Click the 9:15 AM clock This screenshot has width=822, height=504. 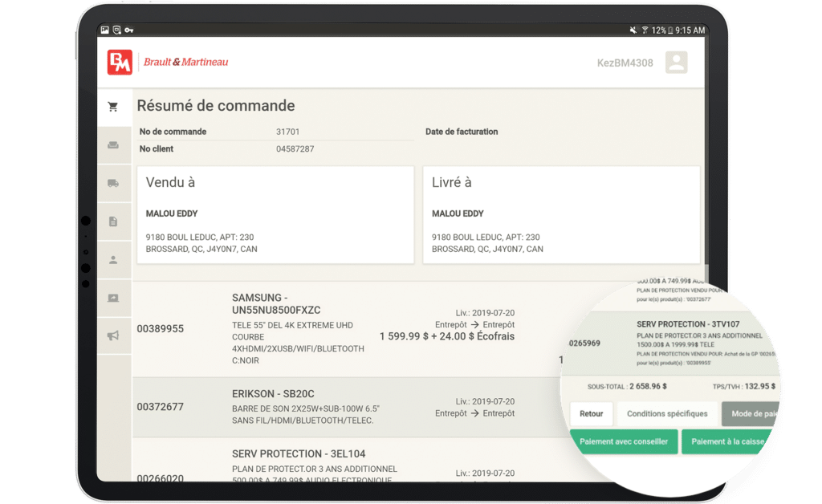point(690,30)
